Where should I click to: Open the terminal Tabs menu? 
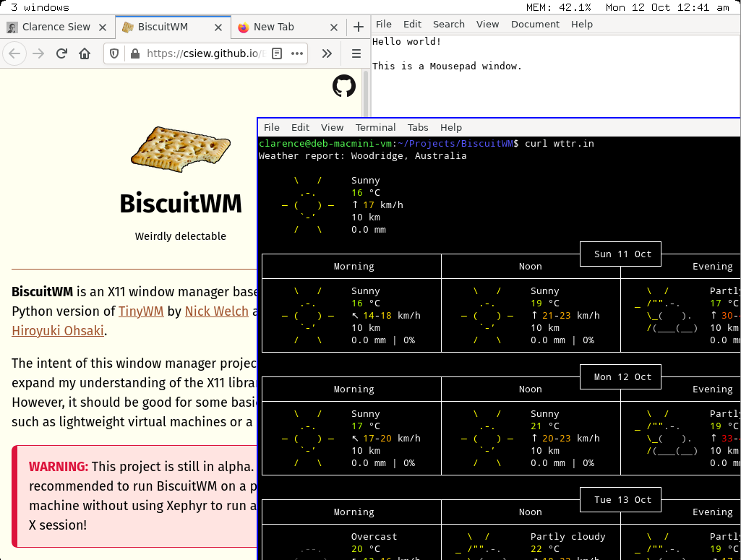point(418,127)
